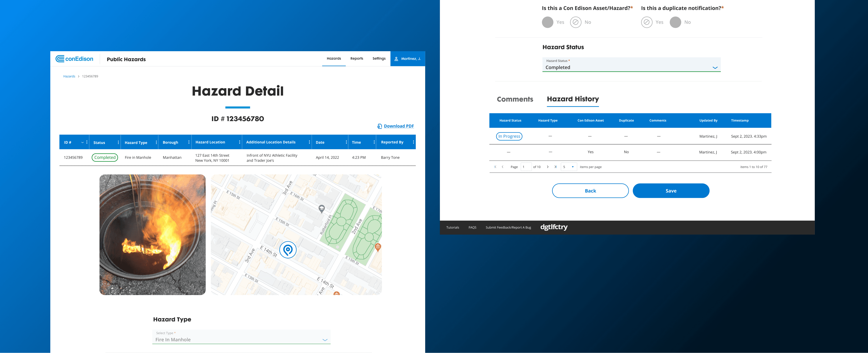Open the Status column options menu
Viewport: 868px width, 353px height.
[118, 142]
